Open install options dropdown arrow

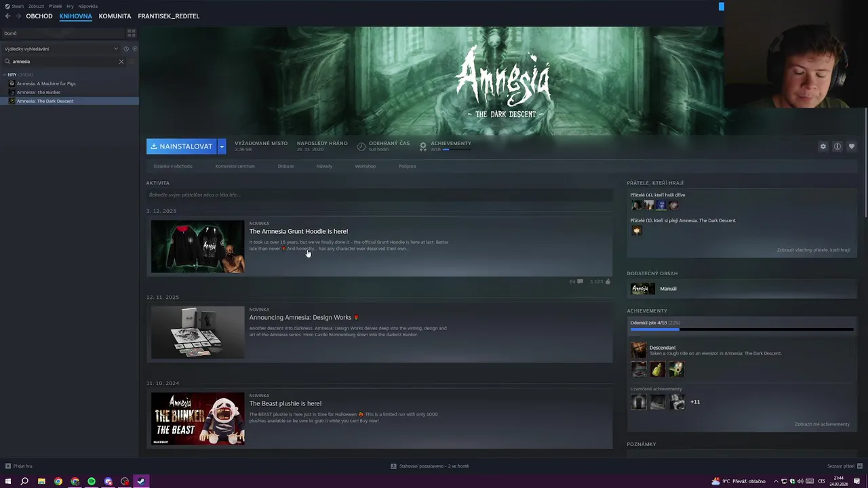[x=222, y=146]
